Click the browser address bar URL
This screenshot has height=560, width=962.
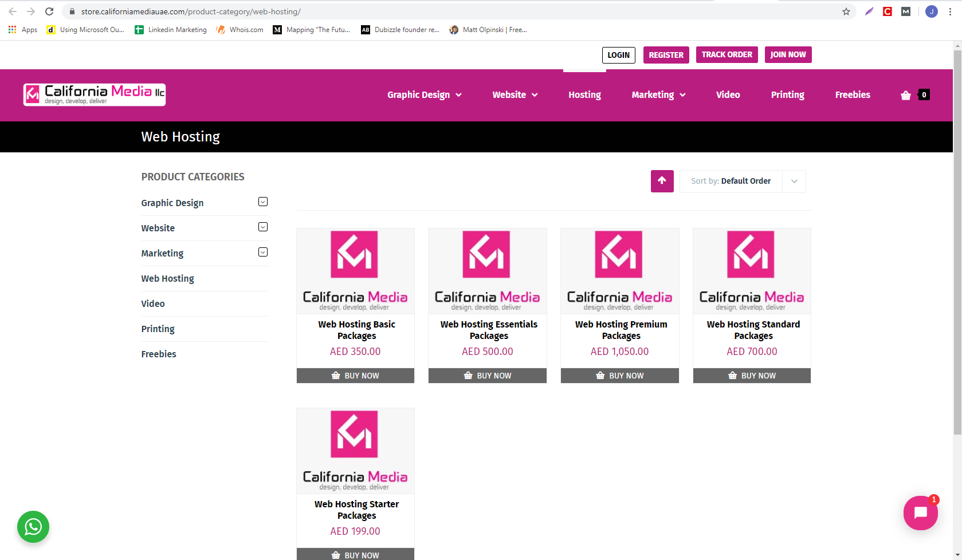191,11
